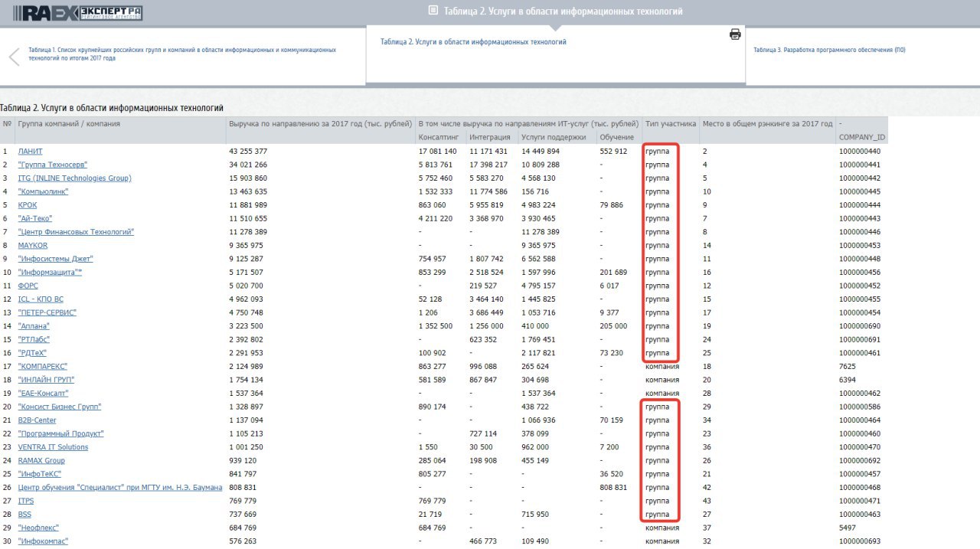
Task: Click the Группа компаний / компания column header
Action: point(69,123)
